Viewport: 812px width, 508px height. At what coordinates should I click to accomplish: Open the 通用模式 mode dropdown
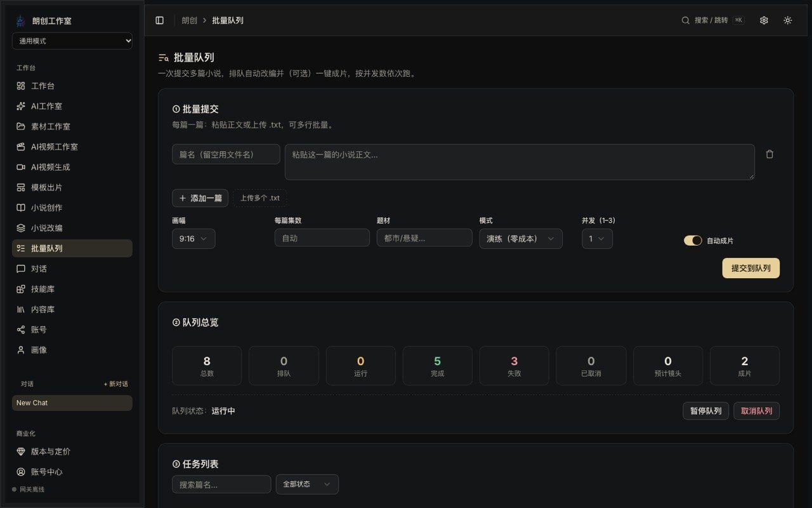click(x=72, y=41)
